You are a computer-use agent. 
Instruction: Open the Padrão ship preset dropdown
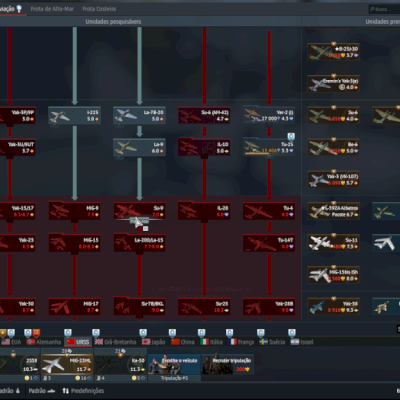(42, 391)
